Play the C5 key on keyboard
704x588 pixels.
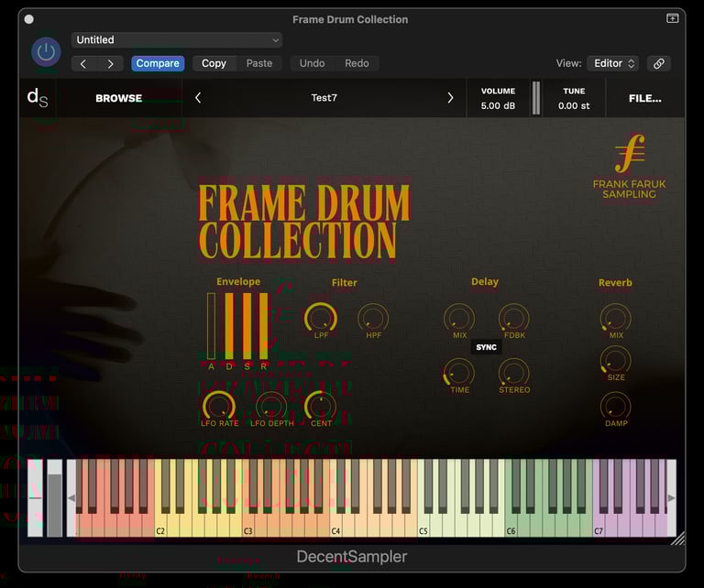pos(423,525)
